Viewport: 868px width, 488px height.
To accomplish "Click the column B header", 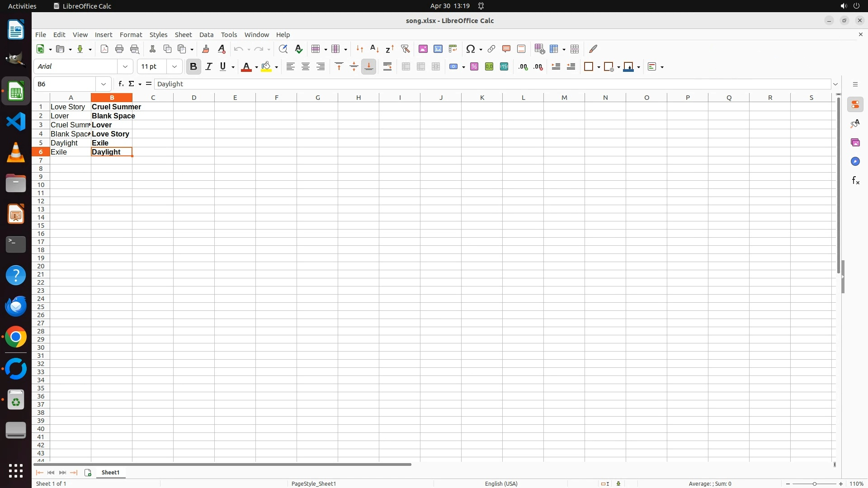I will click(x=112, y=98).
